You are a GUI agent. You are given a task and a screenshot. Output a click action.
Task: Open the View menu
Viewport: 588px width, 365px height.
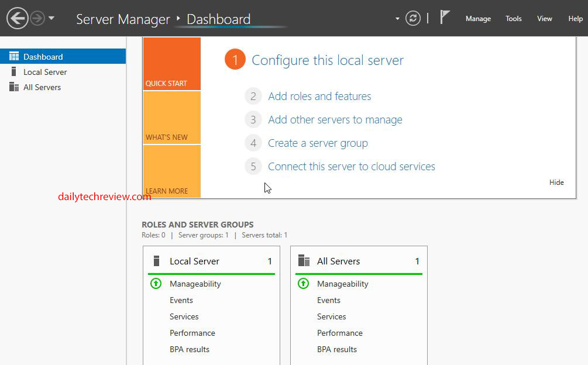(544, 19)
